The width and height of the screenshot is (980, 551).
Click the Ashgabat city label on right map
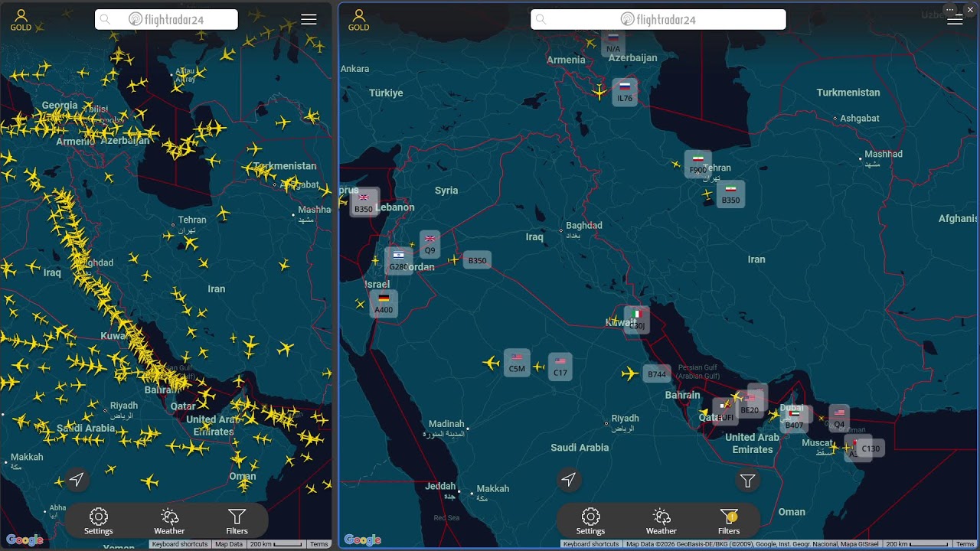click(x=859, y=119)
